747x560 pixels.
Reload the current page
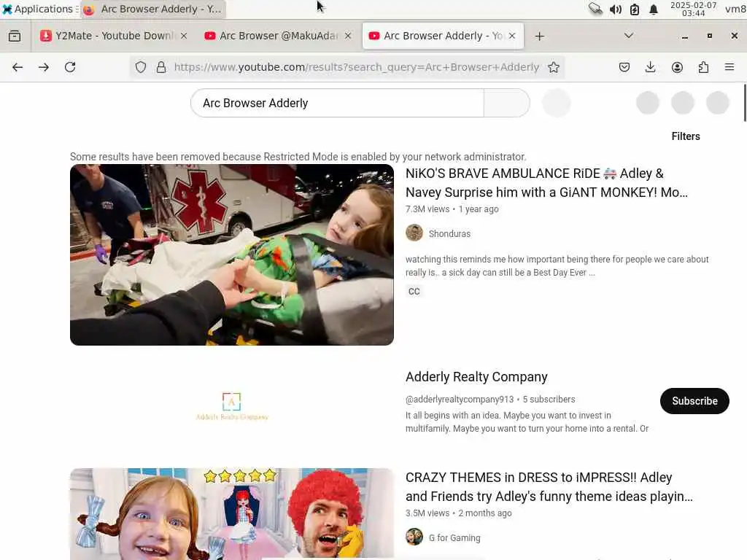click(70, 67)
